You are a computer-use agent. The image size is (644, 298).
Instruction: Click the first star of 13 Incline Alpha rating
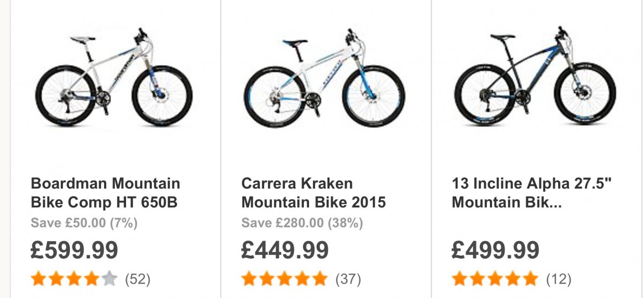click(x=459, y=279)
